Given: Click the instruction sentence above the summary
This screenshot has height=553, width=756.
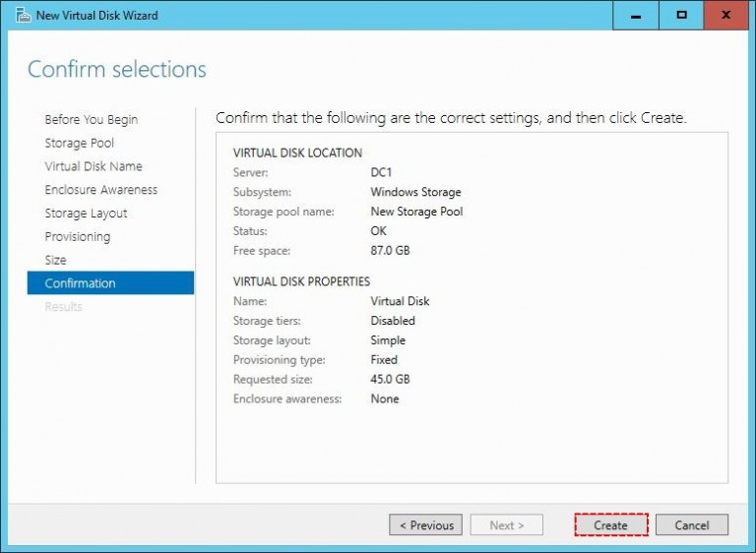Looking at the screenshot, I should tap(451, 118).
